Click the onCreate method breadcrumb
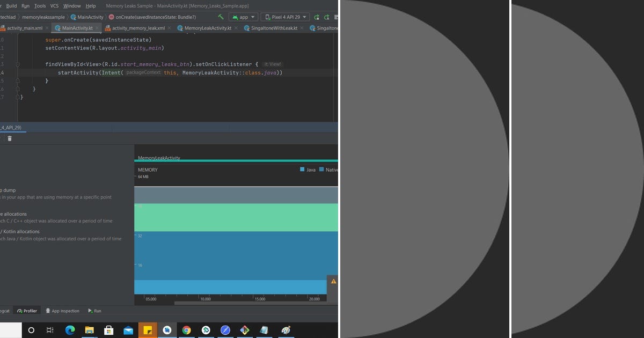Viewport: 644px width, 338px height. [x=152, y=17]
